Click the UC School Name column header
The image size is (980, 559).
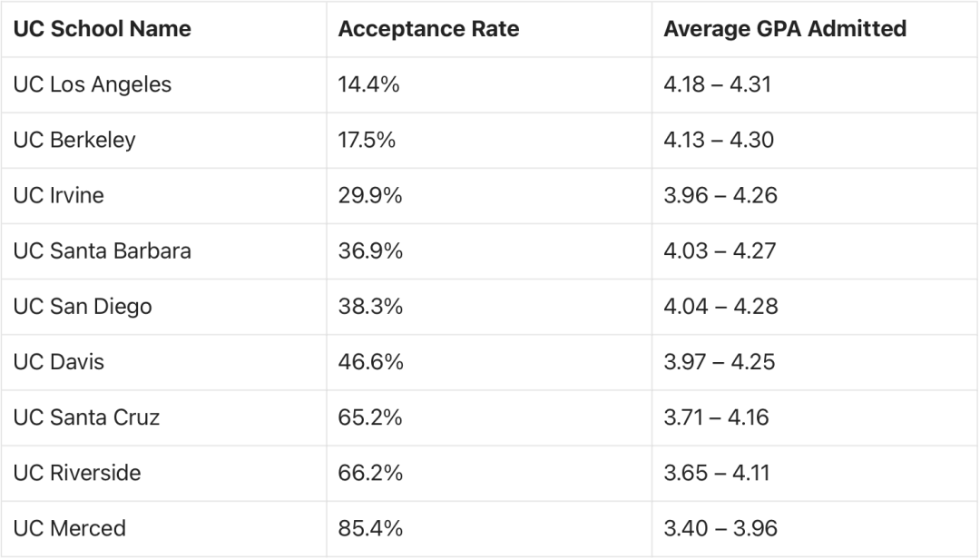coord(102,29)
